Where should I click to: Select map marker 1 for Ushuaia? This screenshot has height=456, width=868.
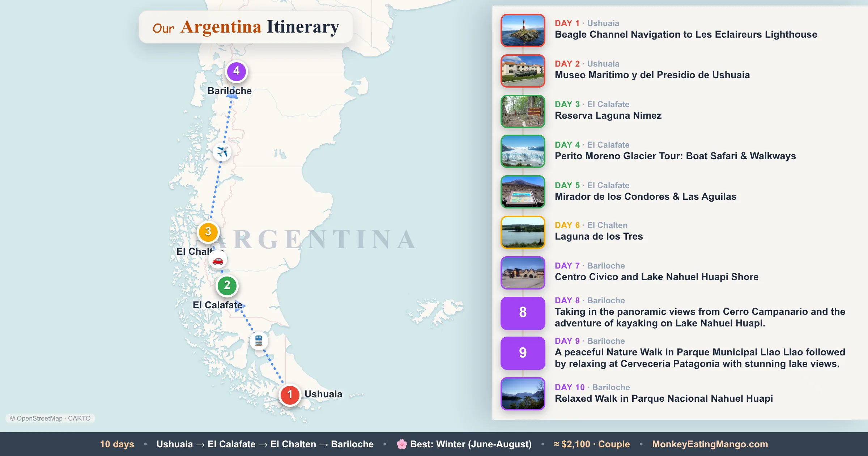coord(290,394)
